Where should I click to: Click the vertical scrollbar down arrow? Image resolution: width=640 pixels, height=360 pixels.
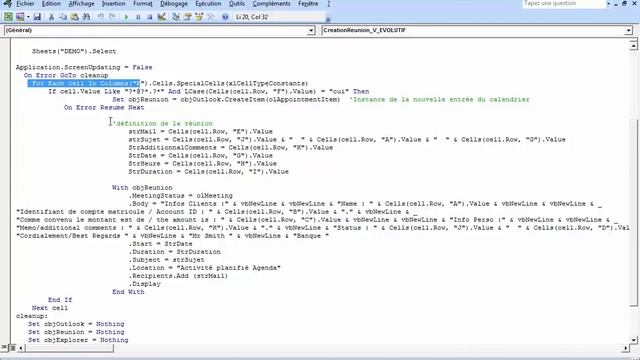(633, 339)
